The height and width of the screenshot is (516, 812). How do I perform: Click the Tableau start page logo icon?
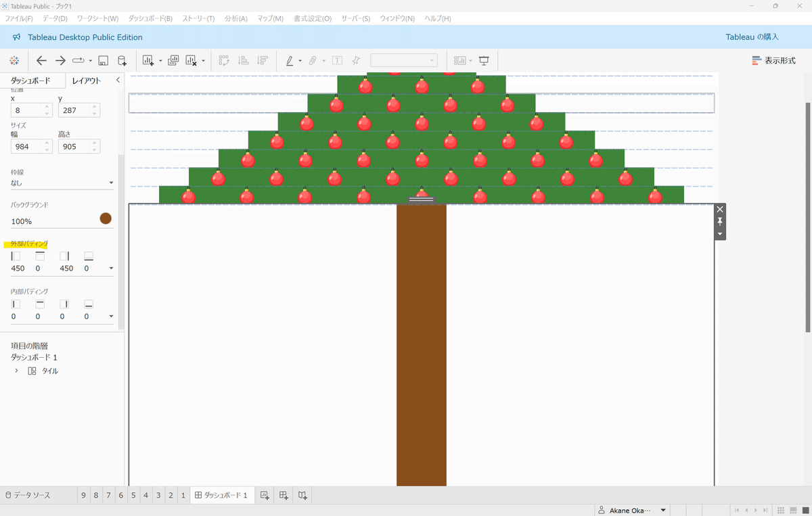tap(14, 61)
